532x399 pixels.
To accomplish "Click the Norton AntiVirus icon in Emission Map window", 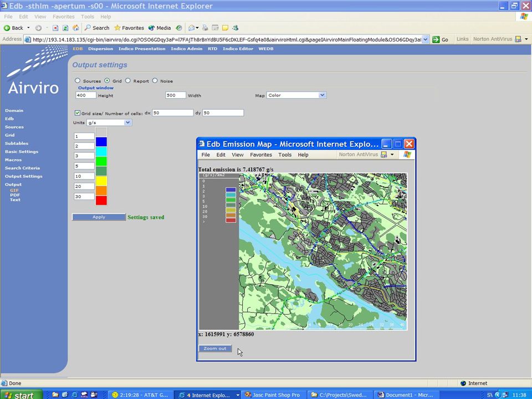I will (x=383, y=155).
